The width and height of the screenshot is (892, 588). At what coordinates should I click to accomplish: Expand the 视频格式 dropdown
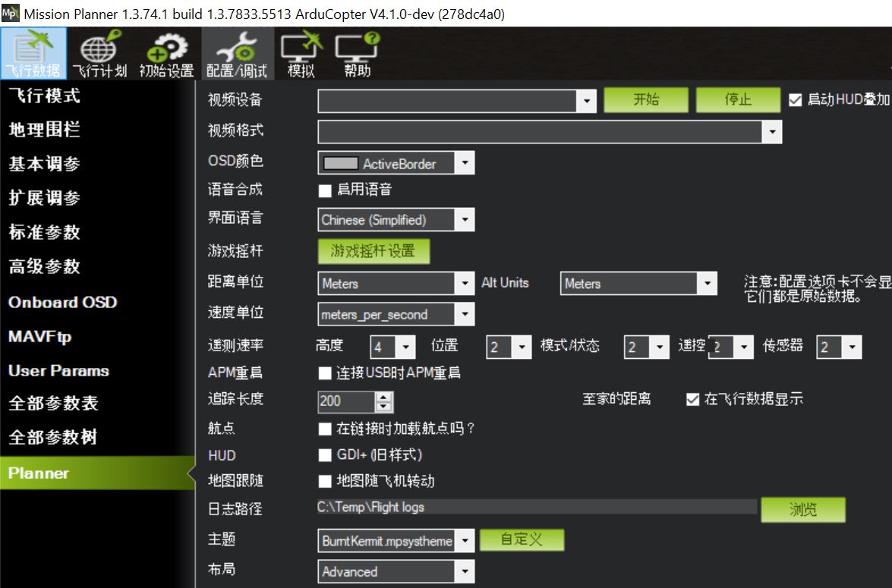pyautogui.click(x=772, y=132)
